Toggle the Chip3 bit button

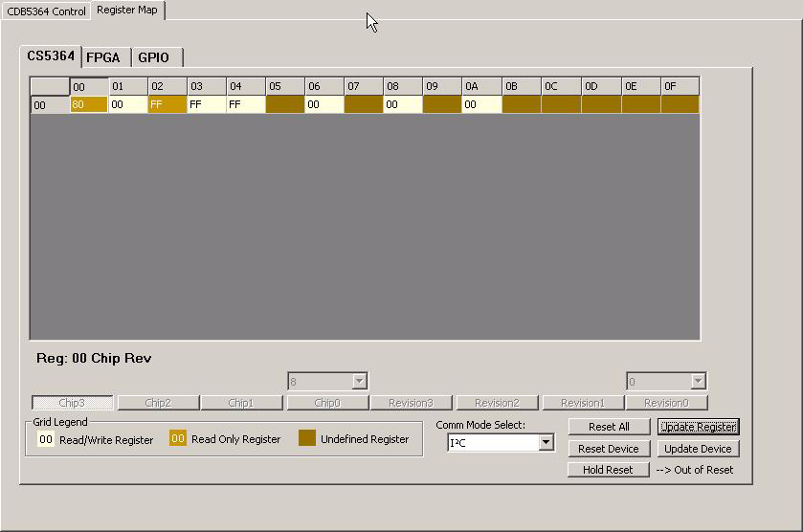72,403
